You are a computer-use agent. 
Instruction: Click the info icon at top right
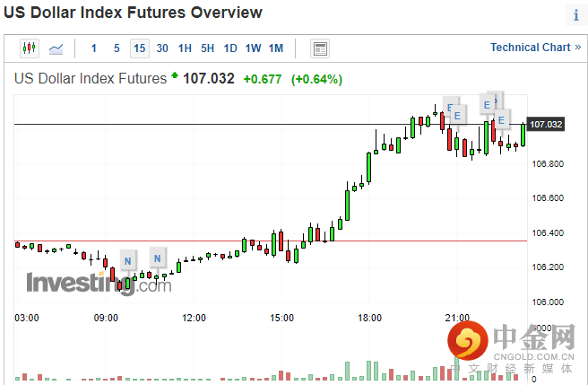click(575, 15)
